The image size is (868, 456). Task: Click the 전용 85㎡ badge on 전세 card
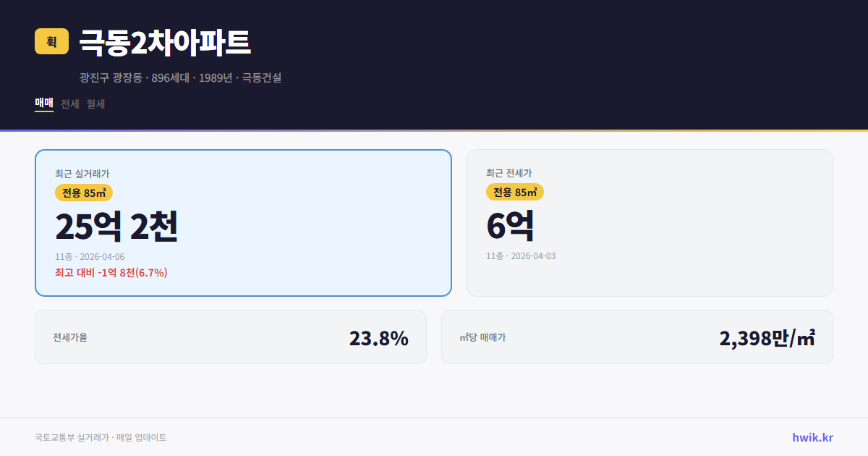[x=515, y=192]
